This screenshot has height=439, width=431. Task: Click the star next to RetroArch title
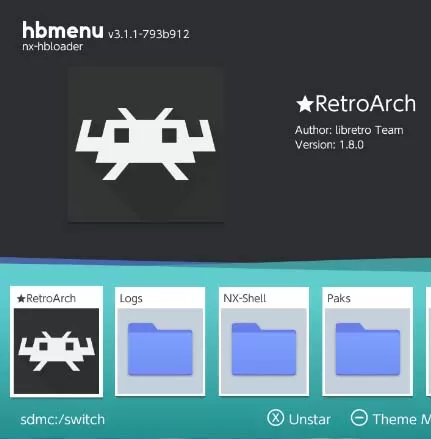click(304, 104)
